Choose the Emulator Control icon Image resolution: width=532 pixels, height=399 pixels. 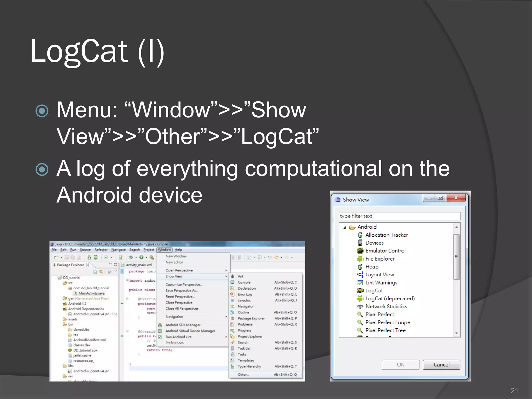(360, 251)
